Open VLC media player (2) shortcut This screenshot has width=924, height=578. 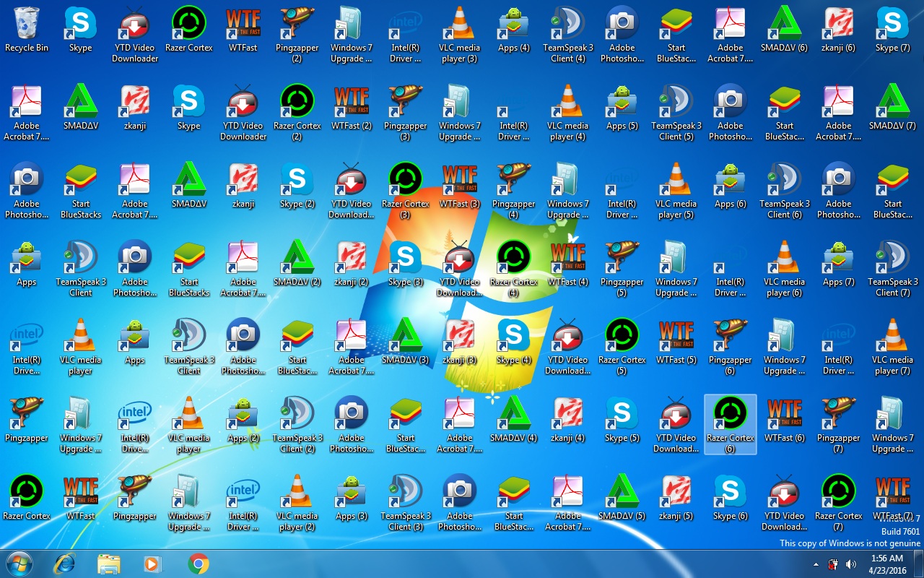pyautogui.click(x=297, y=503)
